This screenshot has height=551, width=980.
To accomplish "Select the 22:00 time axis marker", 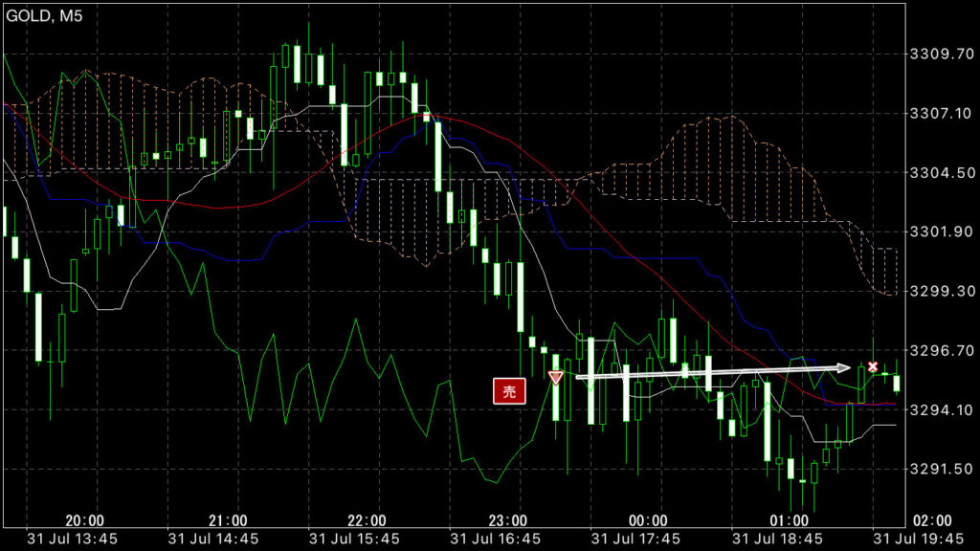I will (367, 520).
